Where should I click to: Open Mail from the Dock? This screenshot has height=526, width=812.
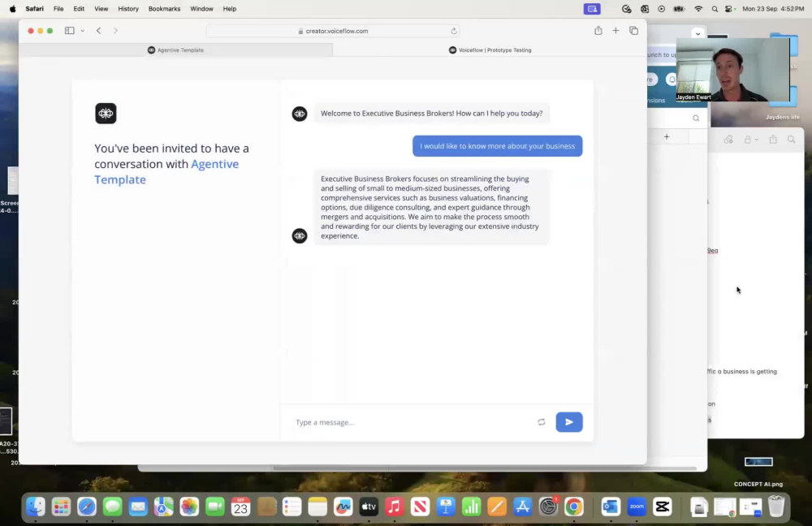point(138,507)
